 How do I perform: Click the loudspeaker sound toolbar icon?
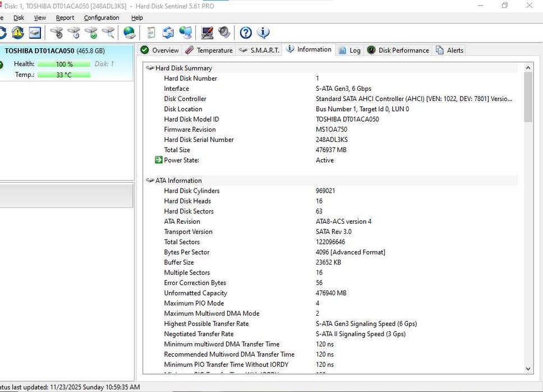pyautogui.click(x=224, y=33)
